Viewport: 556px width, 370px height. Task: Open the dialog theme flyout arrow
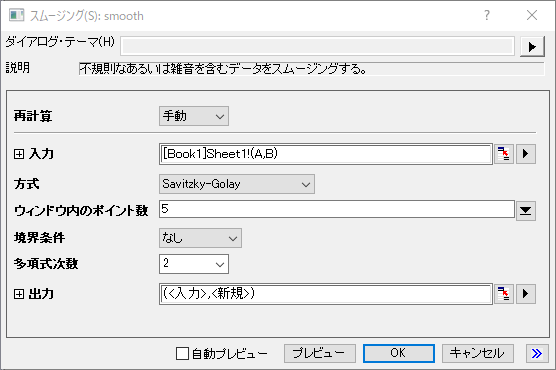coord(532,46)
